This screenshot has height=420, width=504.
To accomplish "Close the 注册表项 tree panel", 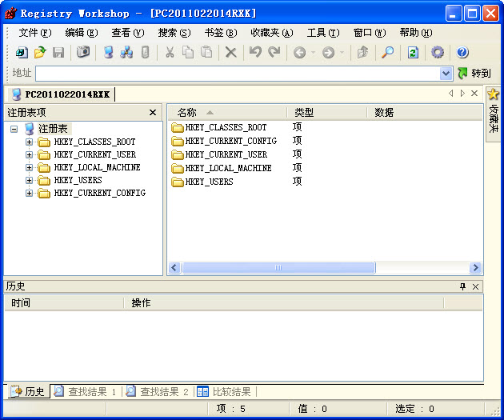I will pyautogui.click(x=153, y=113).
